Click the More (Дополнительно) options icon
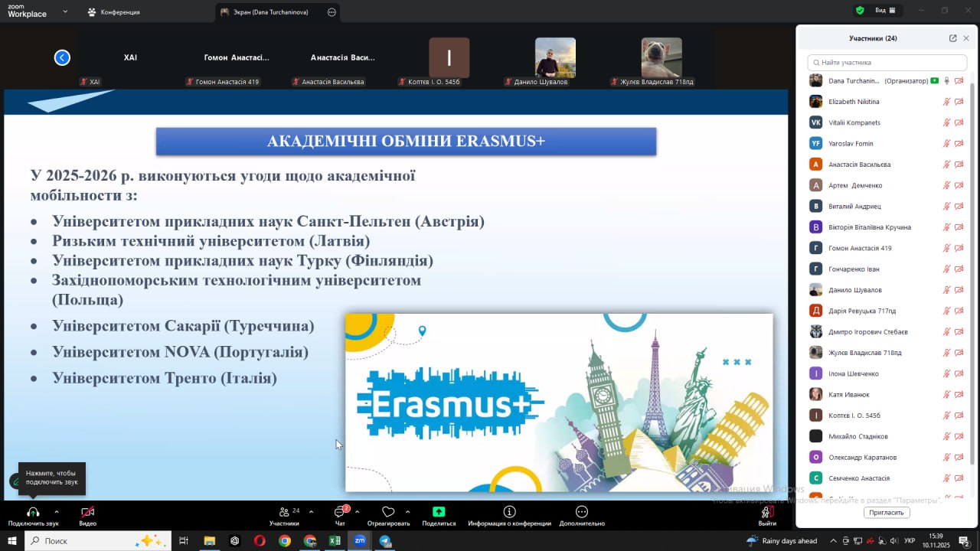The width and height of the screenshot is (980, 551). pos(582,512)
